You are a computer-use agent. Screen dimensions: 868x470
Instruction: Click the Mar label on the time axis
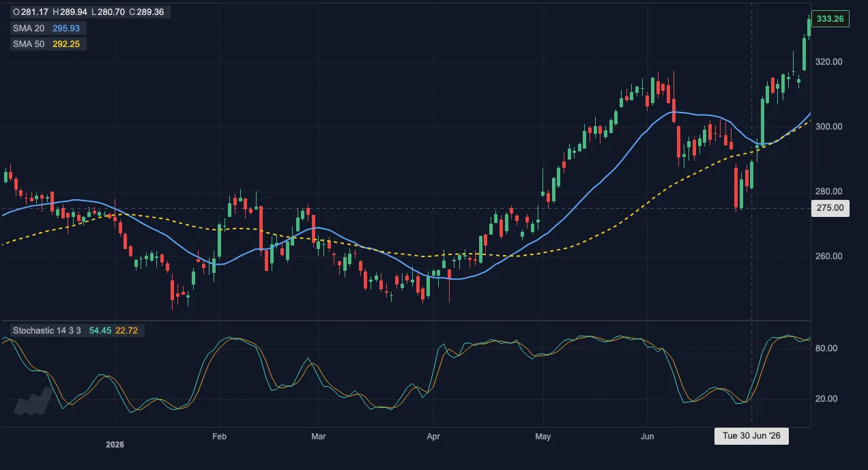tap(317, 435)
